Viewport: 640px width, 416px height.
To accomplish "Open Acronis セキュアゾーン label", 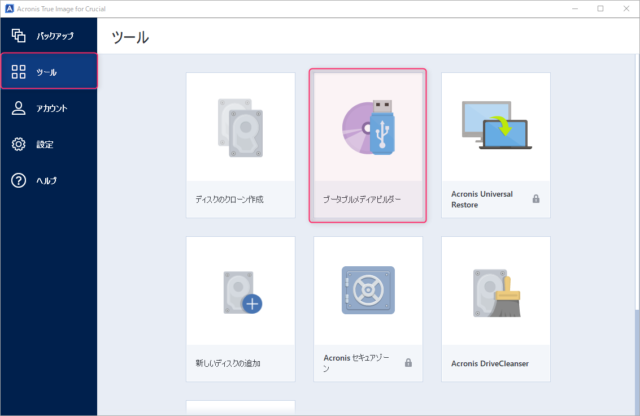I will pyautogui.click(x=356, y=363).
